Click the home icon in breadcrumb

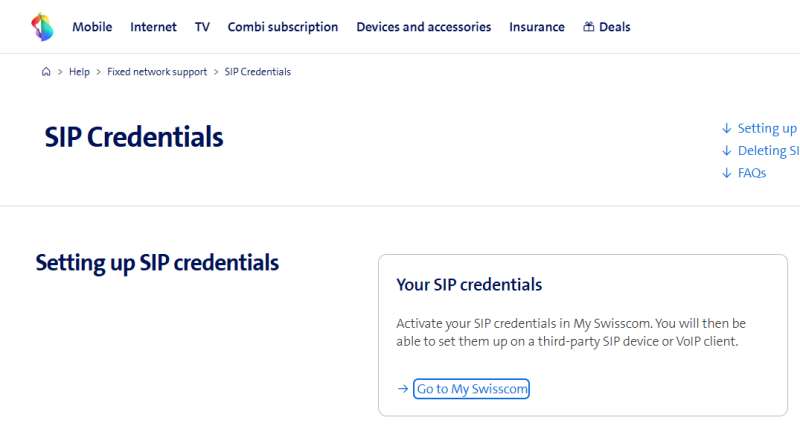46,72
